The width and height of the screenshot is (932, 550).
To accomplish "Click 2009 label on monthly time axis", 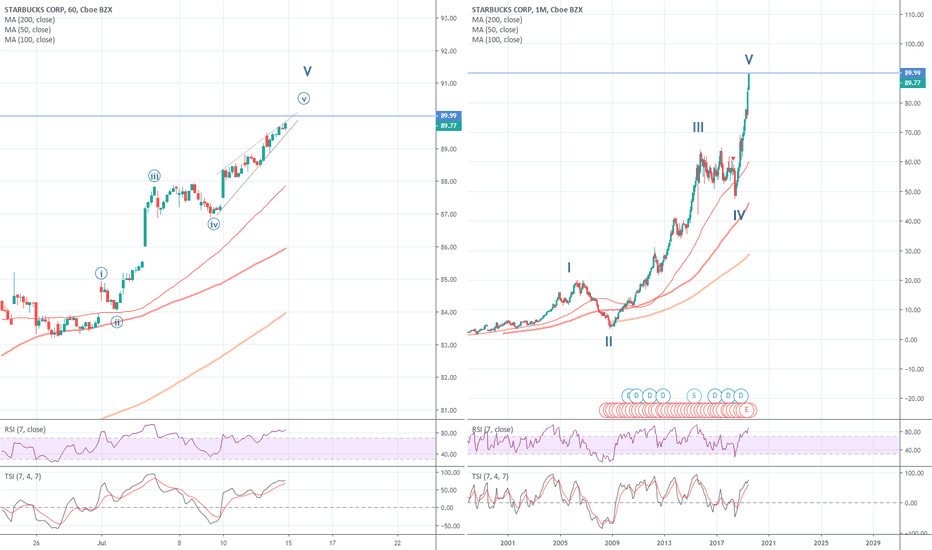I will coord(612,543).
